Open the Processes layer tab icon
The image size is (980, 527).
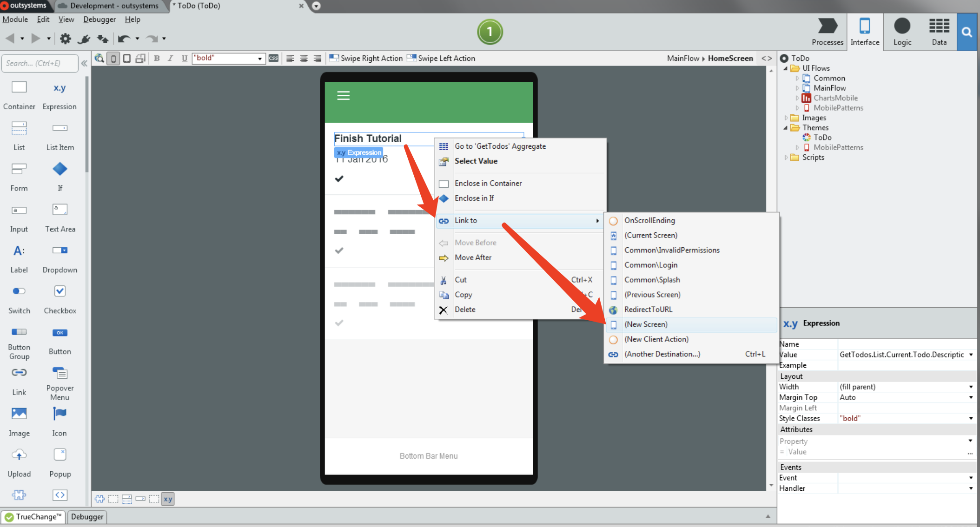[x=828, y=26]
